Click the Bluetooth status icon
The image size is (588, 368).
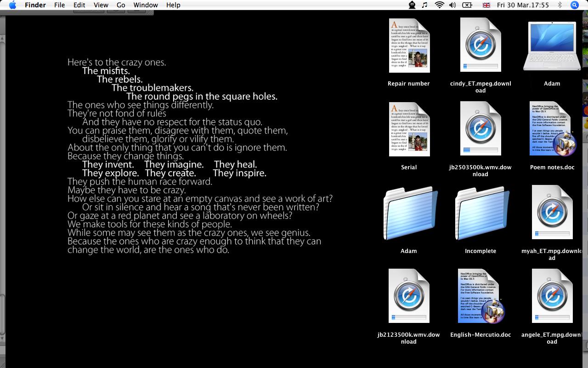[560, 5]
